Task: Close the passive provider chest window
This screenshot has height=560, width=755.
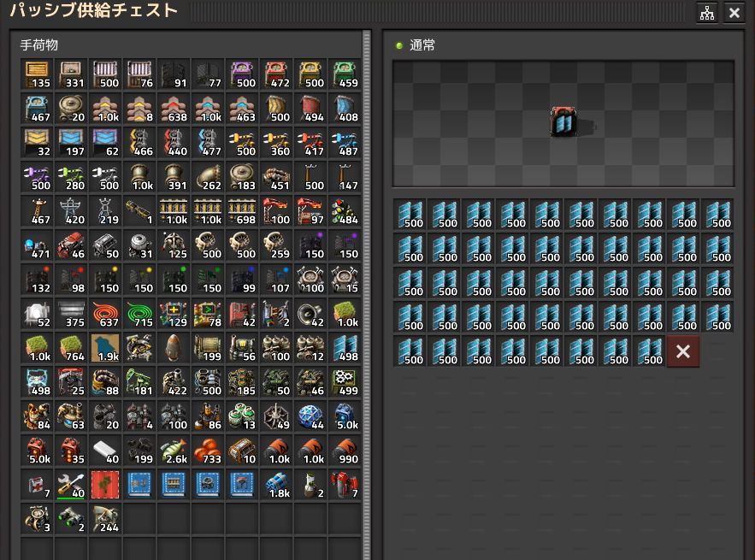Action: 734,13
